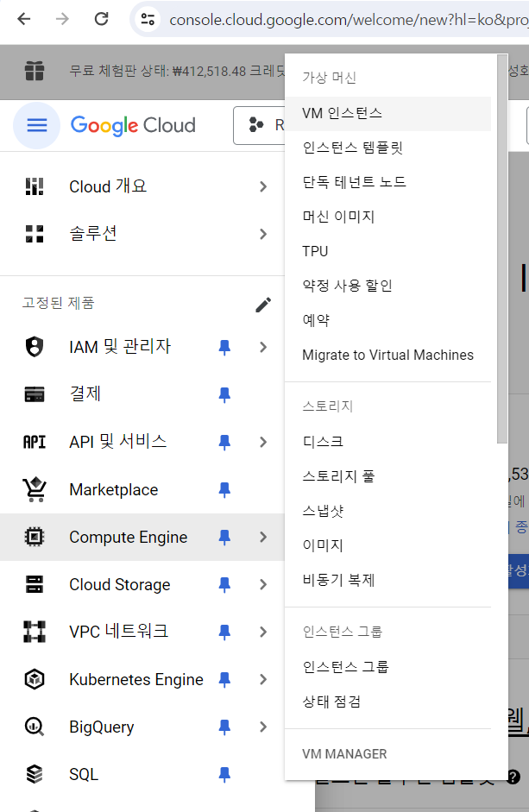The width and height of the screenshot is (529, 812).
Task: Go back with the browser back arrow
Action: 24,19
